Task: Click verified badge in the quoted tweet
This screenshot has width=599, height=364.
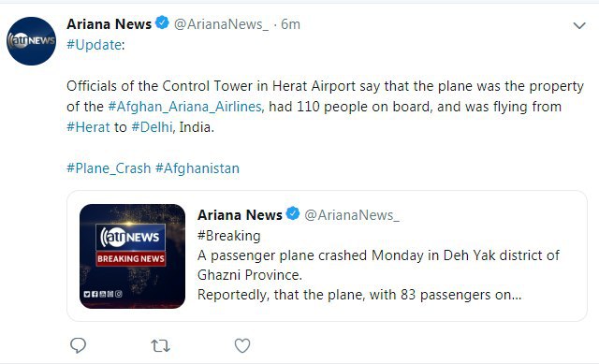Action: [293, 213]
